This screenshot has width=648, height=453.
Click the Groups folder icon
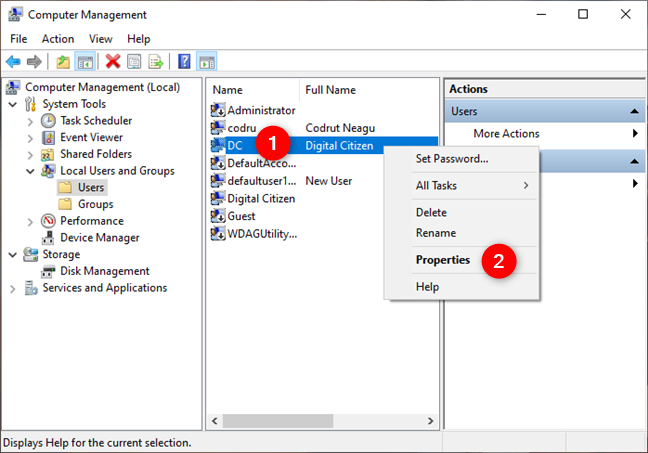(65, 204)
